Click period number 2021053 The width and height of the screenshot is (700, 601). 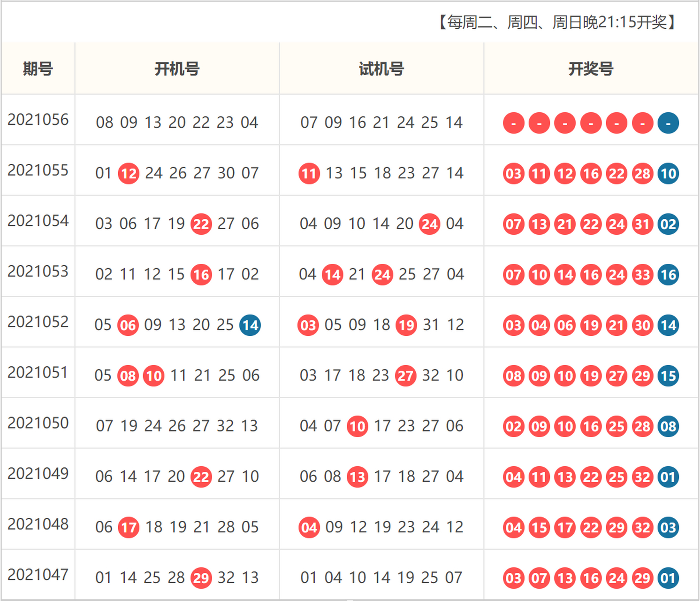click(38, 271)
